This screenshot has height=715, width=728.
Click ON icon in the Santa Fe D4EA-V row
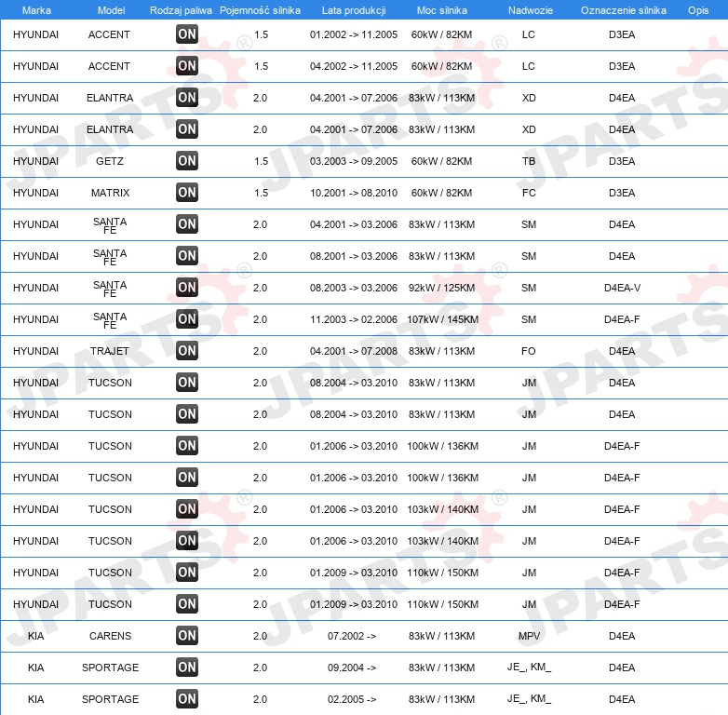click(x=187, y=288)
